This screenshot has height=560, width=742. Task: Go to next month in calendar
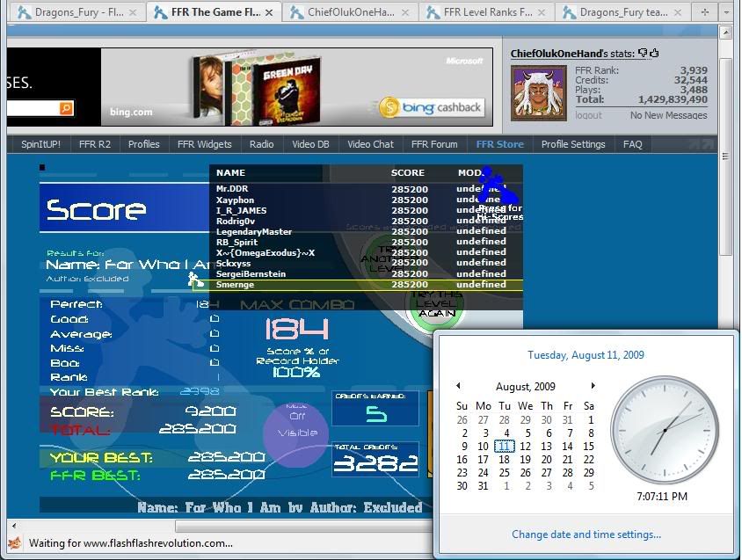click(593, 386)
